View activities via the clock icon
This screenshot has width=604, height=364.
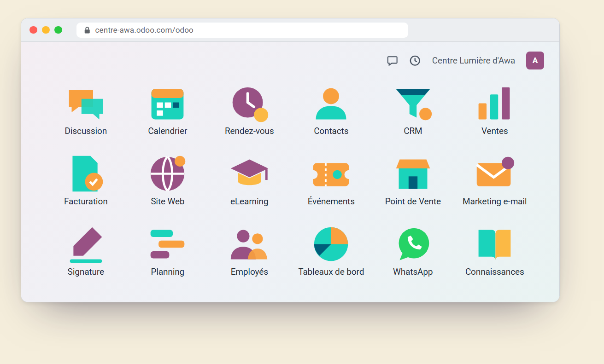pos(415,61)
